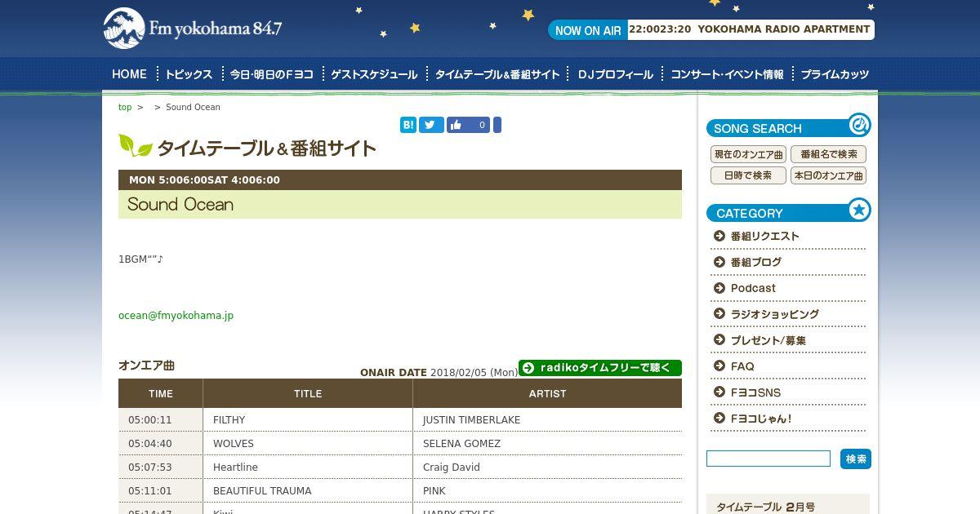Click 本日のオンエア曲 button

click(828, 175)
